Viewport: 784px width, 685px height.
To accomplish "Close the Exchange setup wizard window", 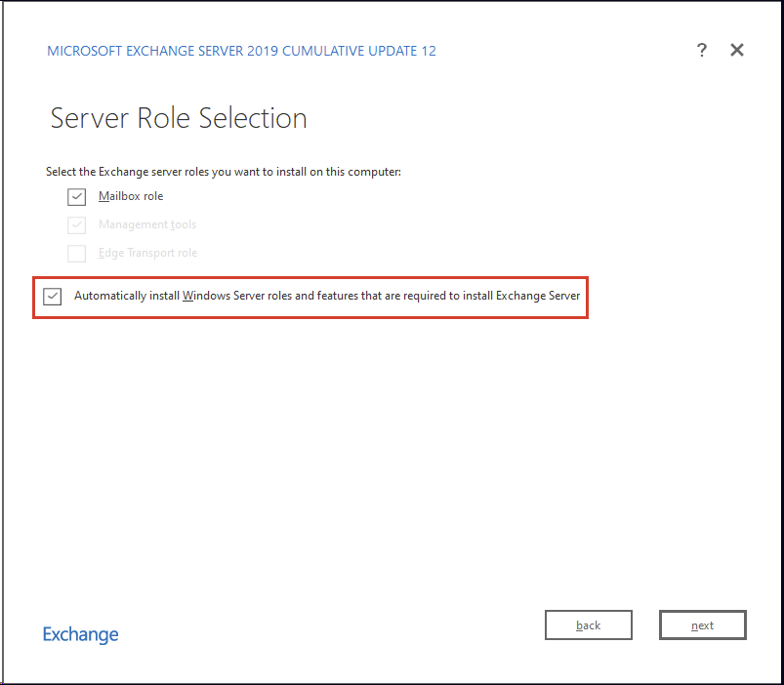I will (737, 50).
